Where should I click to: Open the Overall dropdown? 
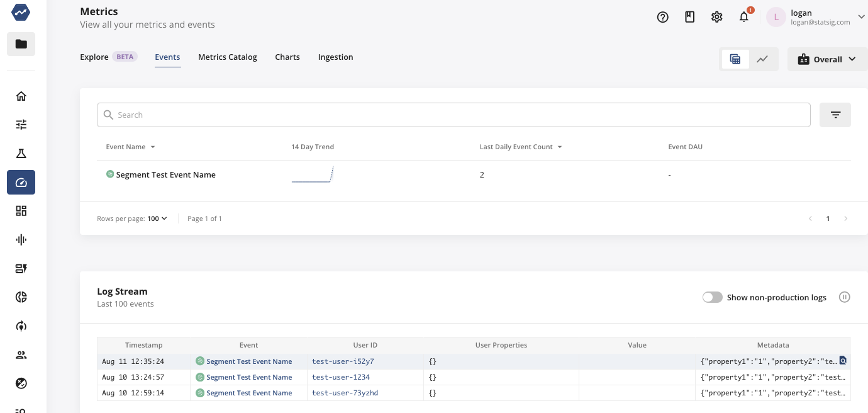(x=827, y=59)
